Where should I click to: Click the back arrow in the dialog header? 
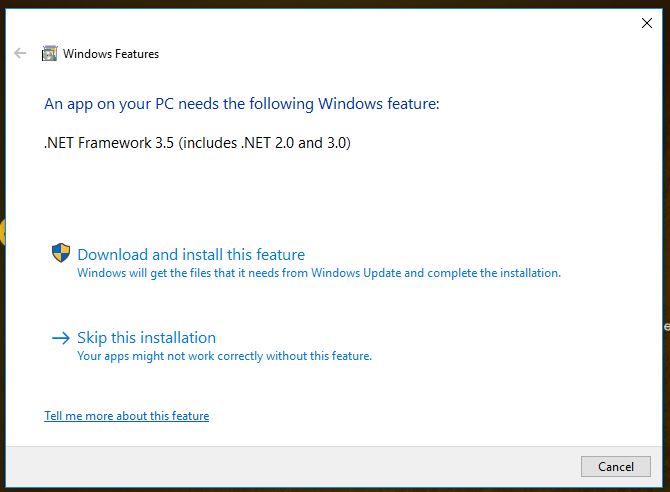pos(20,53)
